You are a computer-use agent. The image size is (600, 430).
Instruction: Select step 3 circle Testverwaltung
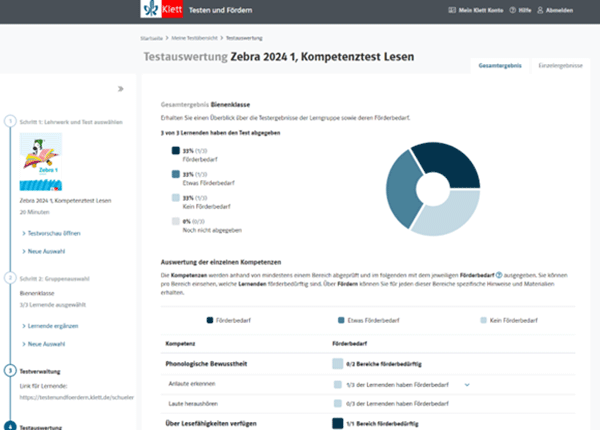point(10,371)
